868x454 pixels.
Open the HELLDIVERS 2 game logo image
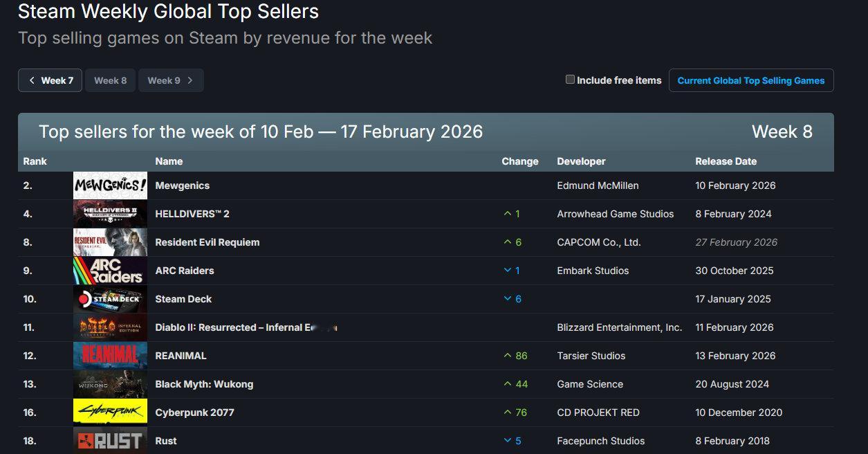click(x=110, y=214)
